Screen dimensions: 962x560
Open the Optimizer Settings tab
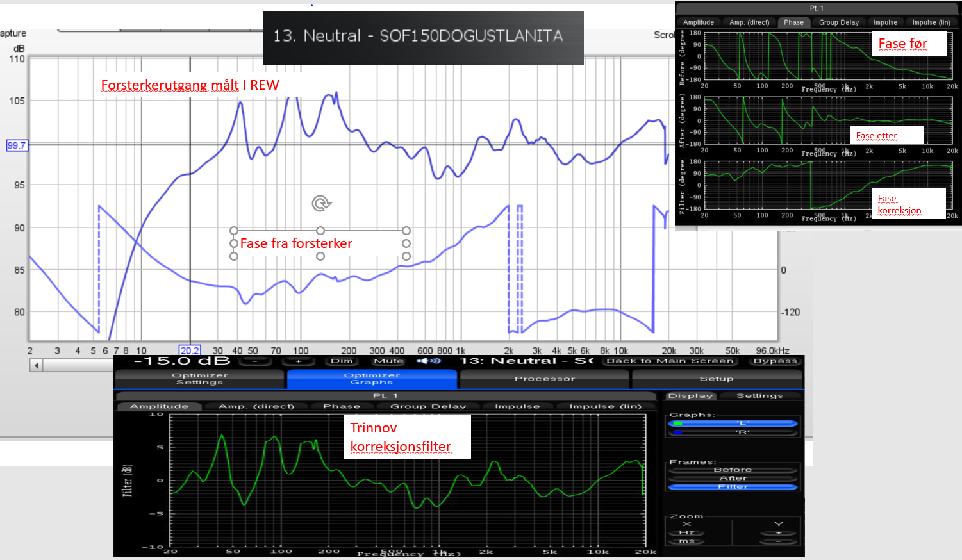pos(199,379)
